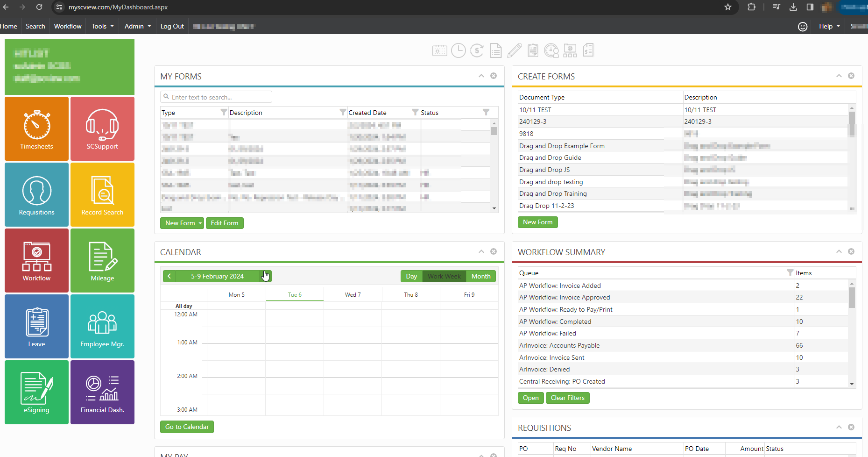Filter My Forms by Created Date column
Image resolution: width=868 pixels, height=457 pixels.
(x=415, y=112)
